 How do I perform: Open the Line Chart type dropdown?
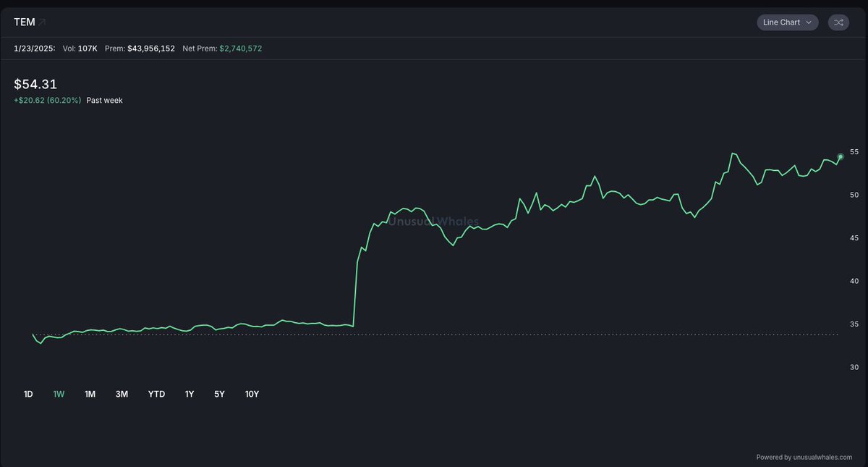[788, 22]
